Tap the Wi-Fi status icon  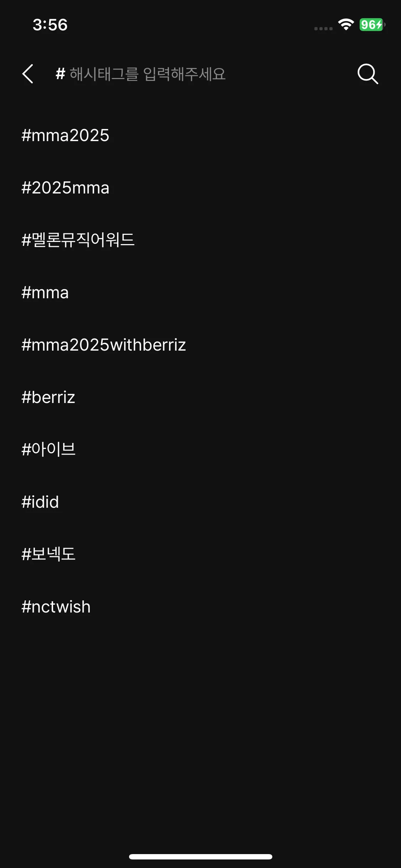pyautogui.click(x=346, y=25)
